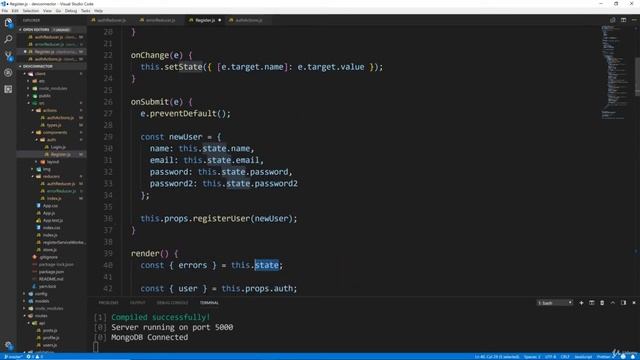Switch to the authActions.js editor tab
The image size is (640, 360).
[x=248, y=20]
